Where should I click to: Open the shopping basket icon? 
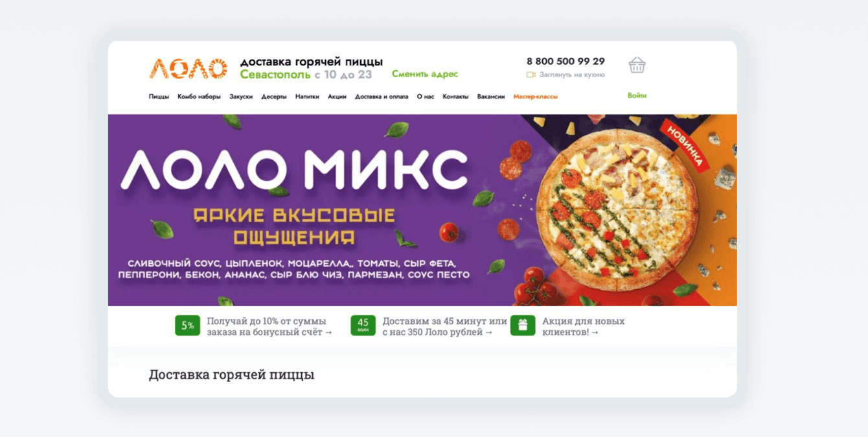click(637, 65)
